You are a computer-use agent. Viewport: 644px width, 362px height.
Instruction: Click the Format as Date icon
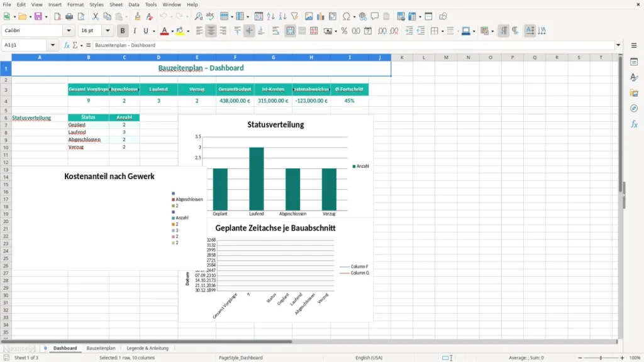[x=368, y=31]
